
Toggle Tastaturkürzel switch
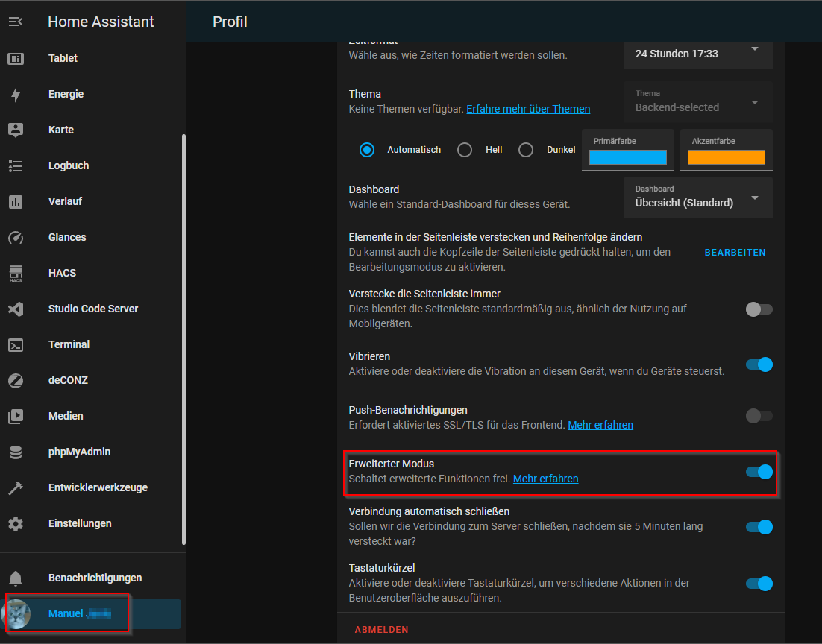point(759,583)
